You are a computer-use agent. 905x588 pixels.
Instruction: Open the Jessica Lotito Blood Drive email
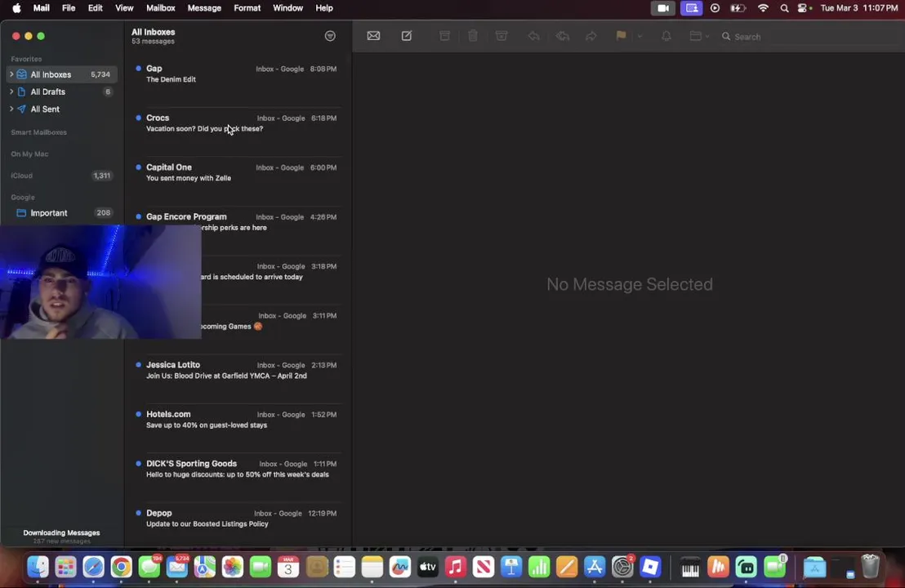click(237, 379)
